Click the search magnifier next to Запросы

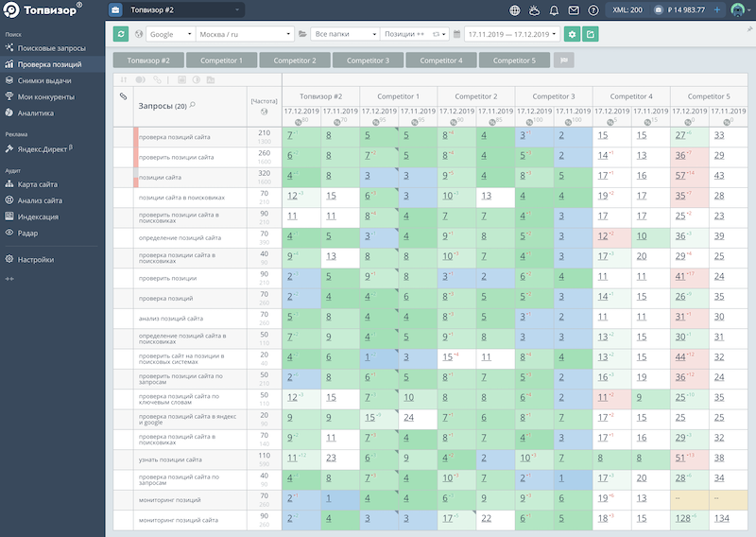[x=193, y=105]
